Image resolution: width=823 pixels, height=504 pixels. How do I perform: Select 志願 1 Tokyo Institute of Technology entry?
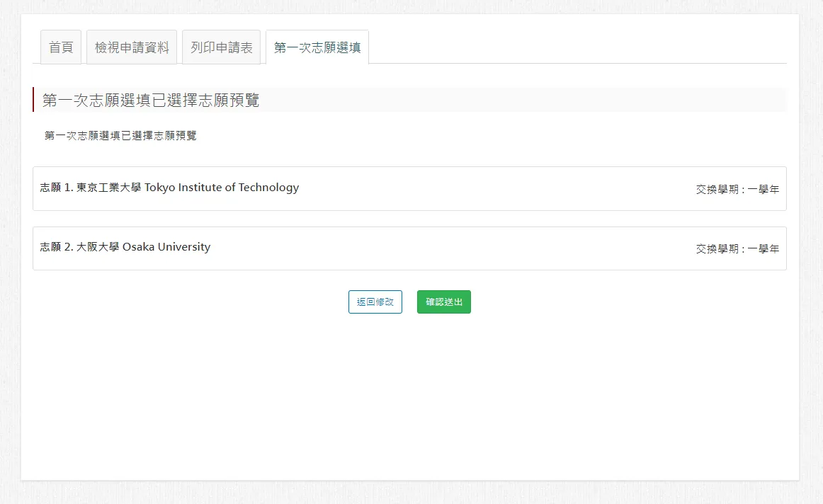409,189
